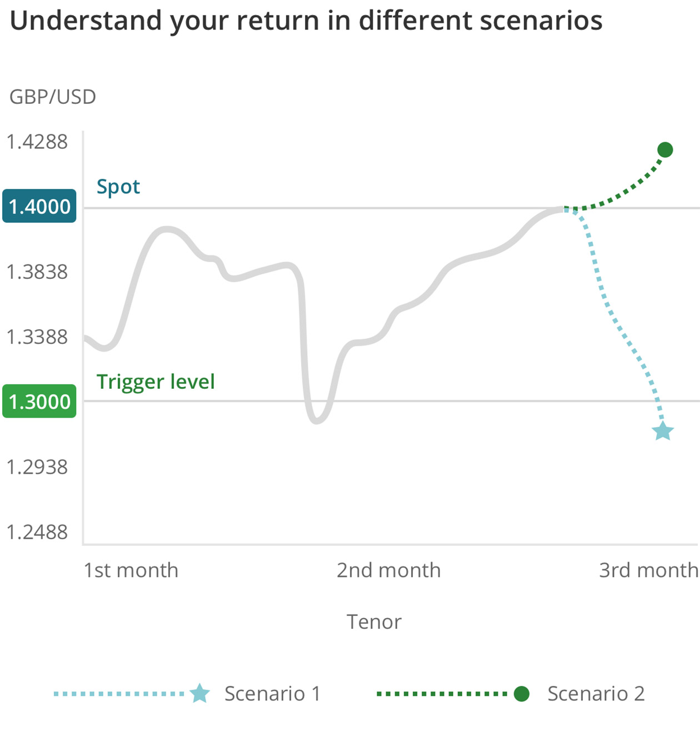Image resolution: width=700 pixels, height=732 pixels.
Task: Click the Tenor axis title
Action: 374,622
